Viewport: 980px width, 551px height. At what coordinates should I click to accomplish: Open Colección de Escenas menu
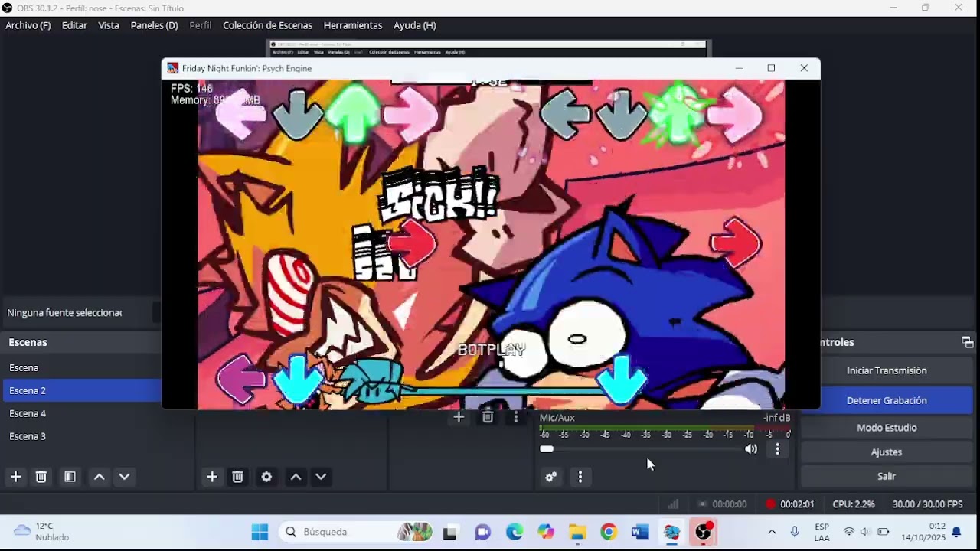point(267,25)
